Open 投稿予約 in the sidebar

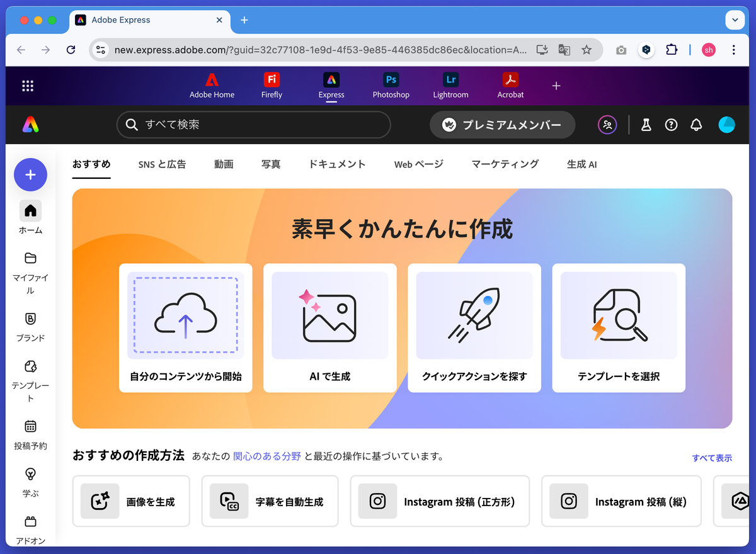(30, 435)
